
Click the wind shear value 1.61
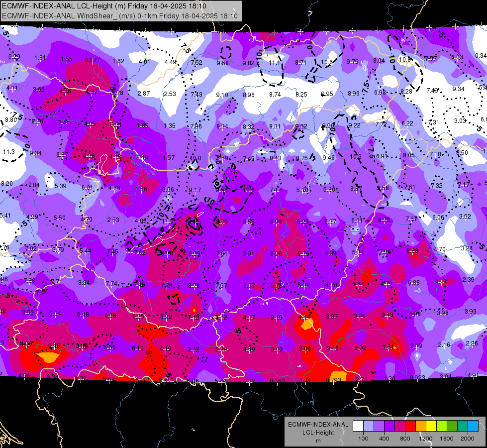(x=389, y=346)
